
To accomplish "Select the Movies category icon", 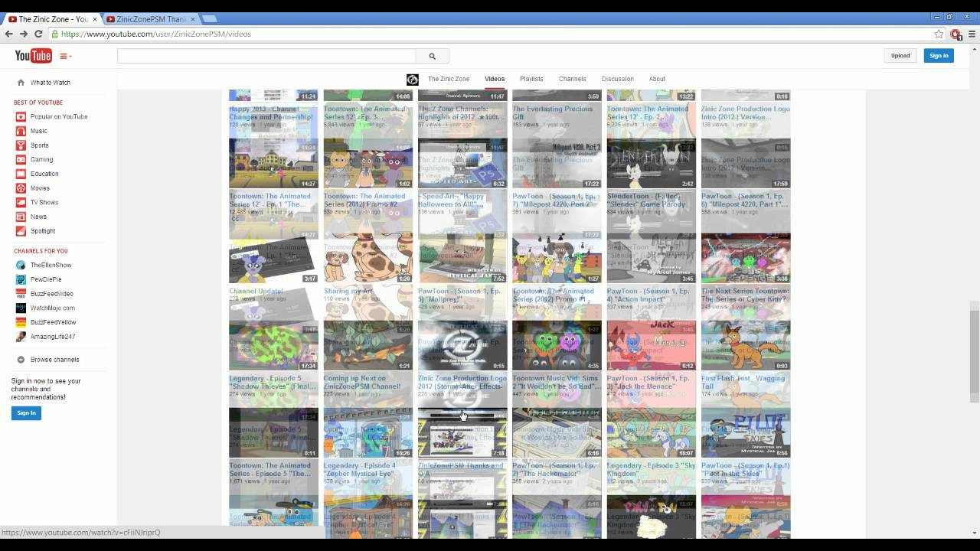I will [21, 188].
